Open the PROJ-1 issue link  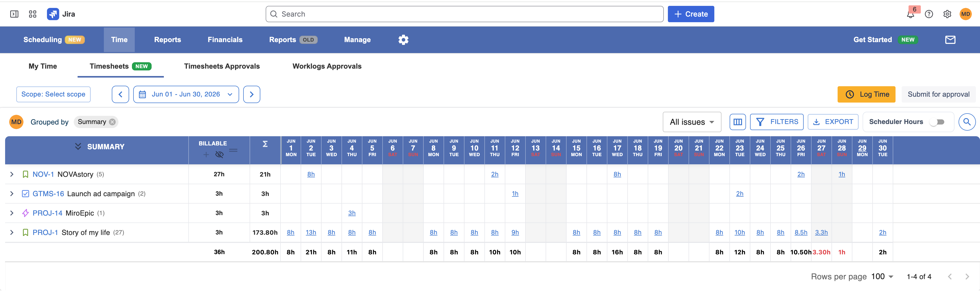click(45, 232)
